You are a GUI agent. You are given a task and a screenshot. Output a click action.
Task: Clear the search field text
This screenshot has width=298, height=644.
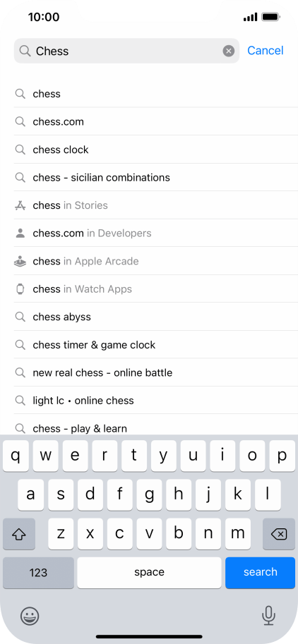229,51
